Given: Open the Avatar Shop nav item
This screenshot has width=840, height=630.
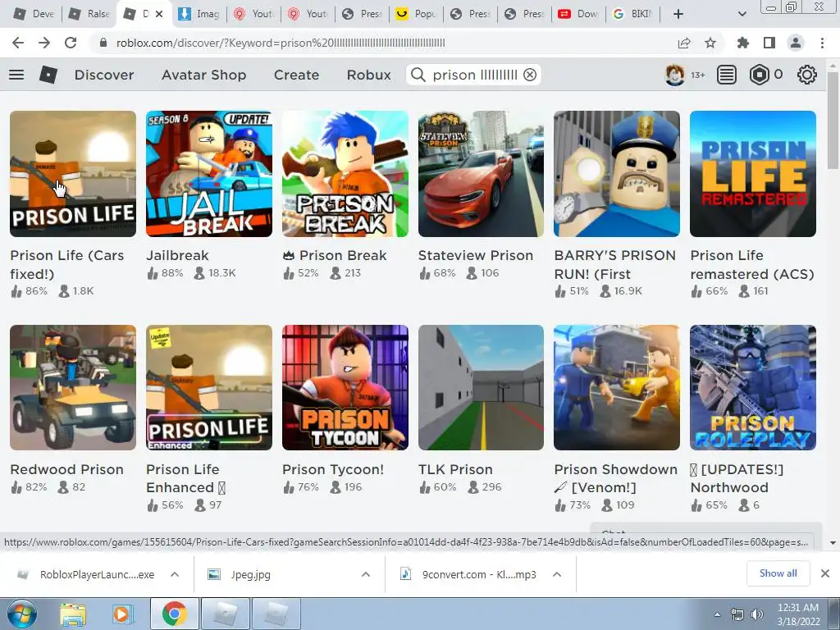Looking at the screenshot, I should click(204, 75).
